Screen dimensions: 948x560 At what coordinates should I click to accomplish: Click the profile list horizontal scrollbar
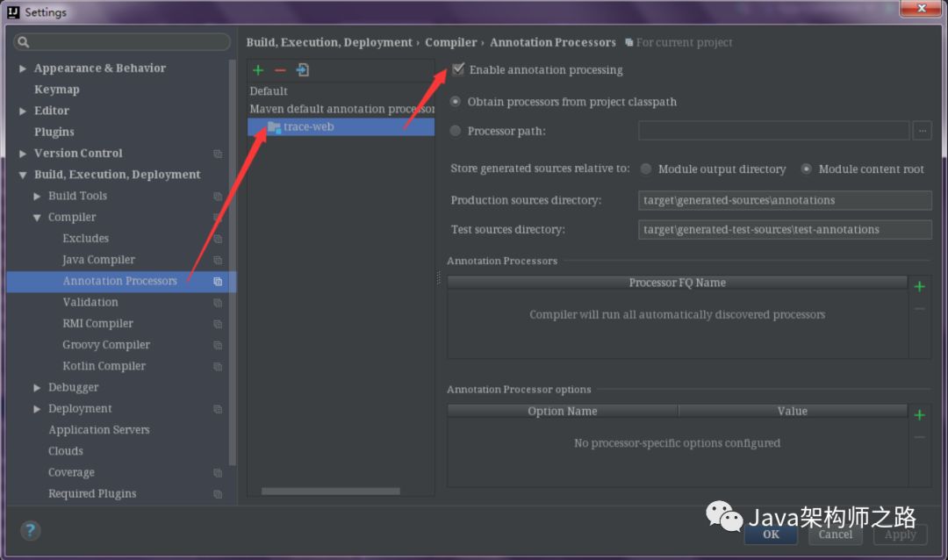point(330,491)
